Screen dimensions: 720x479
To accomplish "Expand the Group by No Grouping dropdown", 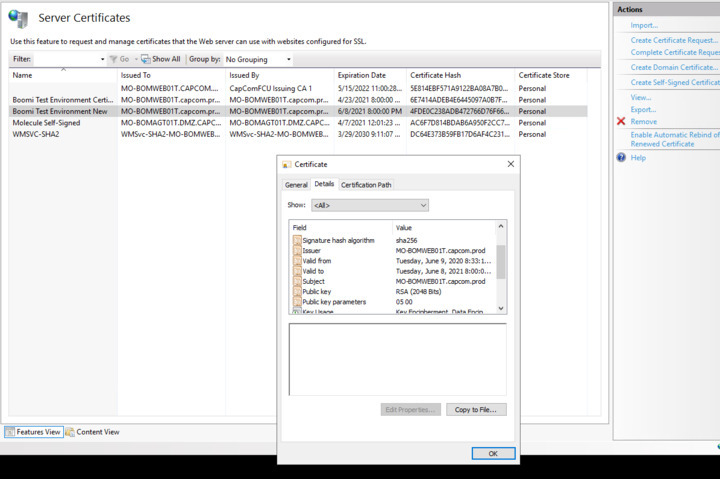I will [258, 60].
